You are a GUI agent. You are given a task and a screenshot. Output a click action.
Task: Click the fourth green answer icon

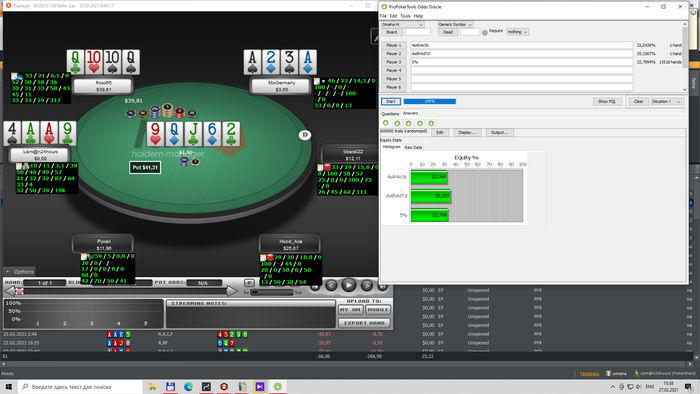pos(420,124)
